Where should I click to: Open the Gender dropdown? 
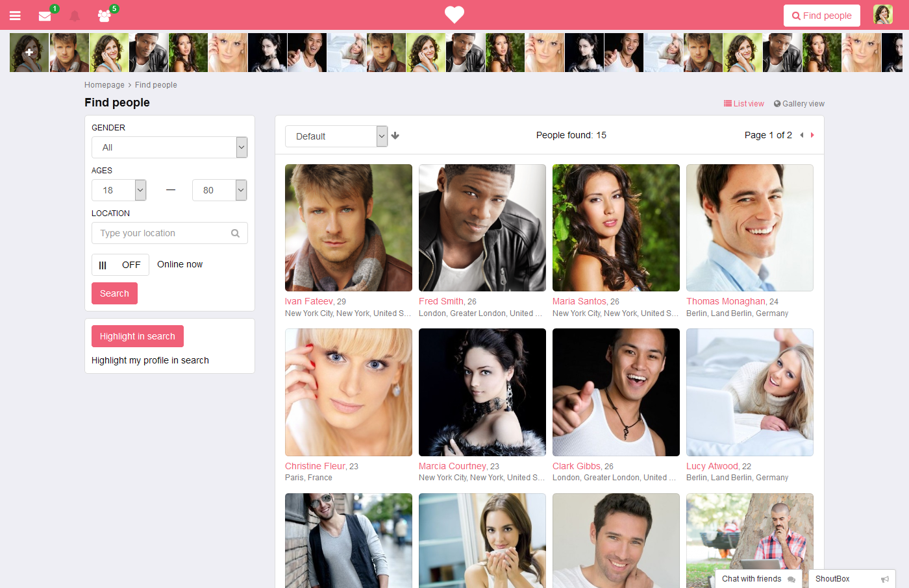click(x=169, y=147)
